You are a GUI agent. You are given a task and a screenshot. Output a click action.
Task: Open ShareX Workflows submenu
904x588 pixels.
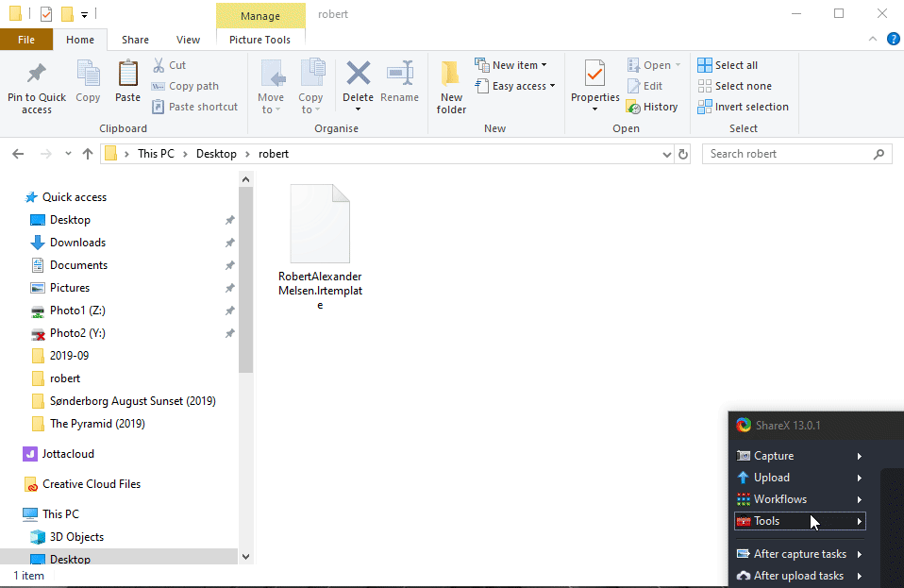coord(799,499)
